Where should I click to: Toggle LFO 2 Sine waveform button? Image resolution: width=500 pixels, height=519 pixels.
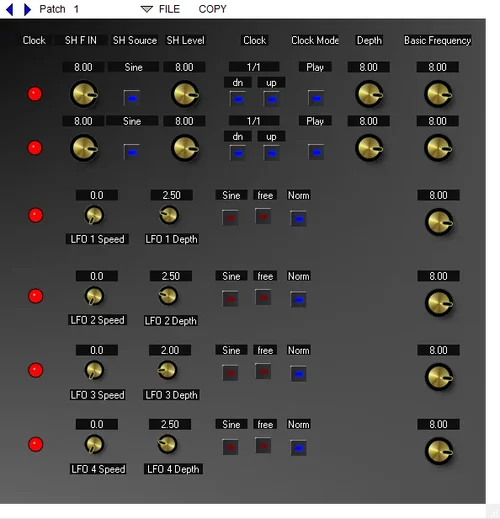(230, 299)
